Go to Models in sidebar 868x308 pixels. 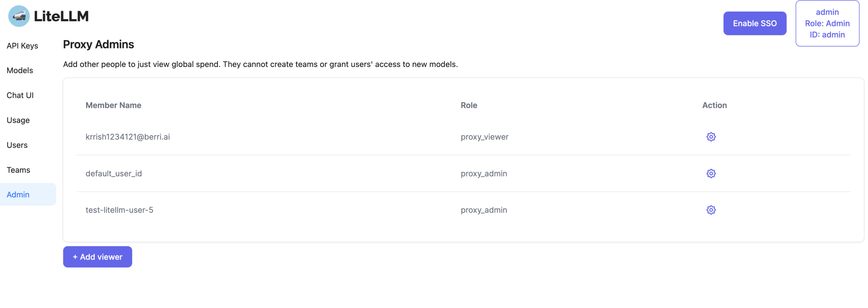(x=20, y=70)
